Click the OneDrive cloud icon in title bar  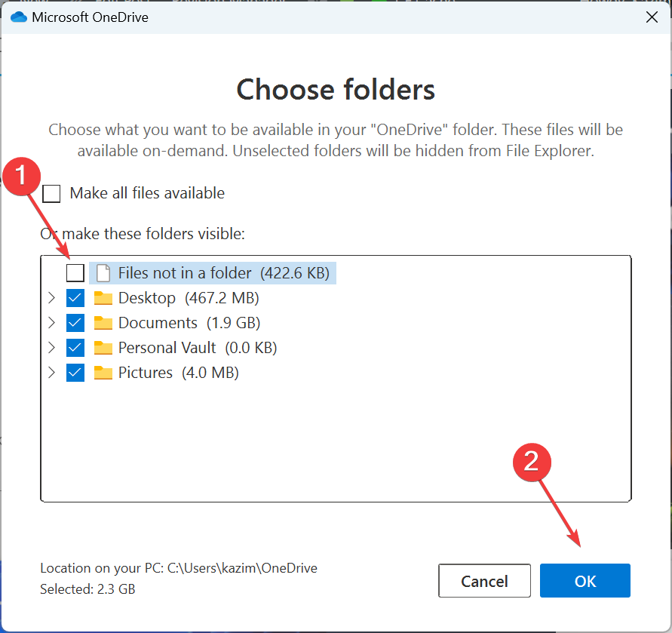click(x=19, y=17)
